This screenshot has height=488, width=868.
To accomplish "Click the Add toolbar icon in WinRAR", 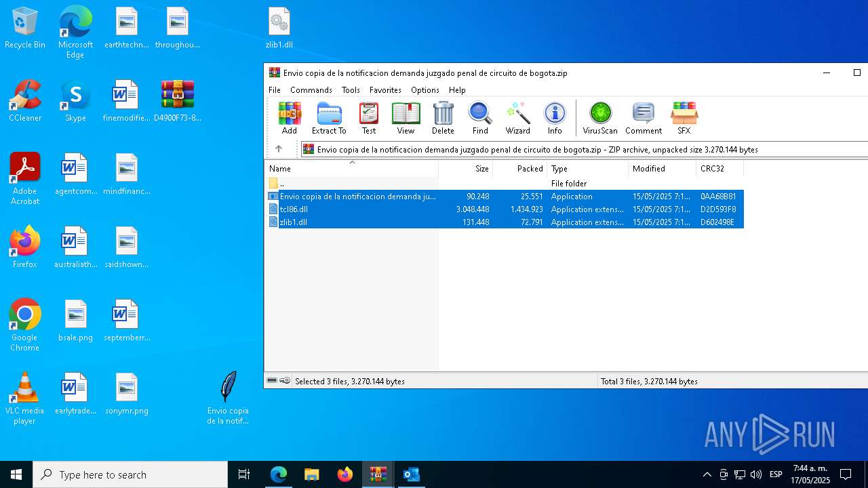I will tap(290, 119).
